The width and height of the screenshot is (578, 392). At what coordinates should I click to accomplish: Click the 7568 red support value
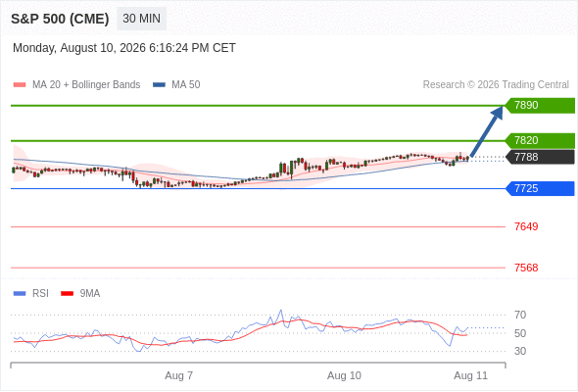coord(526,268)
